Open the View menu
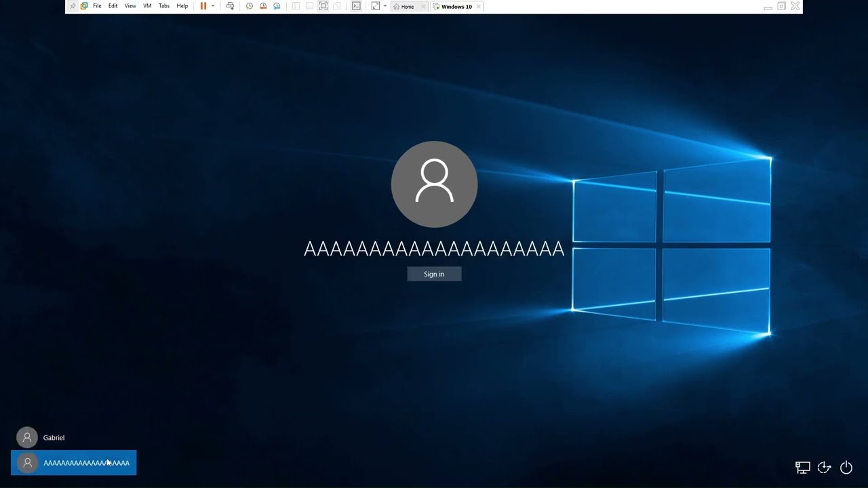This screenshot has height=488, width=868. point(130,6)
